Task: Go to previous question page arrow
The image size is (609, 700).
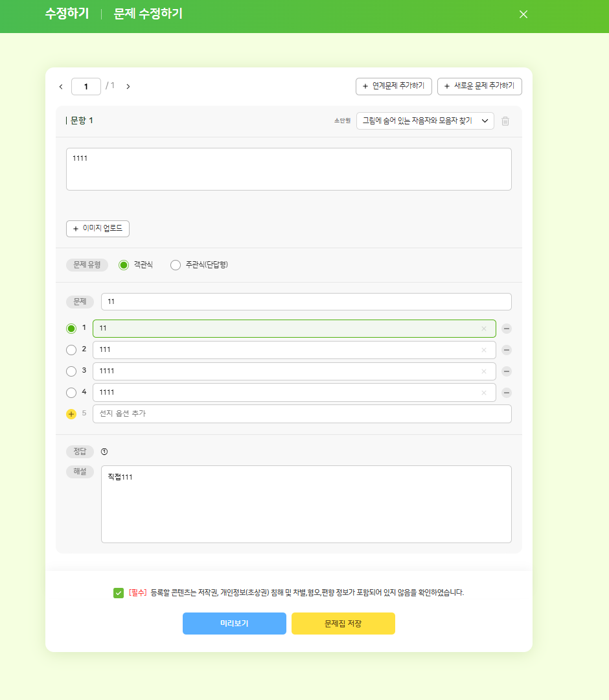Action: click(x=61, y=86)
